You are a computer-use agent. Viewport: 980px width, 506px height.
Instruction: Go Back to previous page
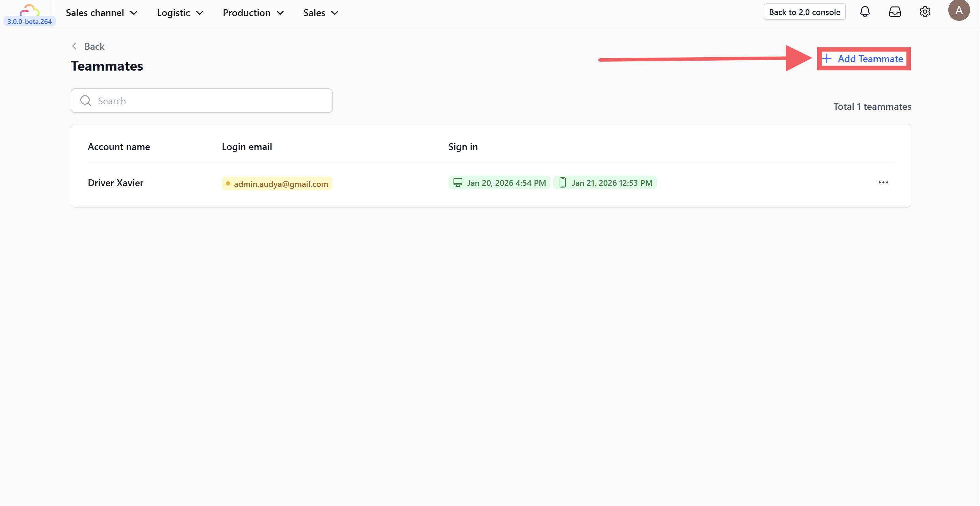tap(94, 46)
